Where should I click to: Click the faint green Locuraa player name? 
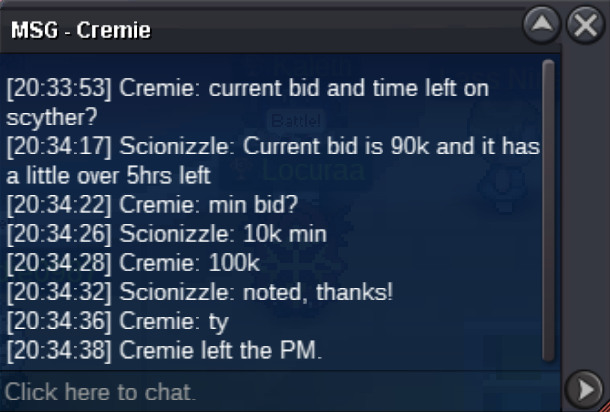click(314, 170)
